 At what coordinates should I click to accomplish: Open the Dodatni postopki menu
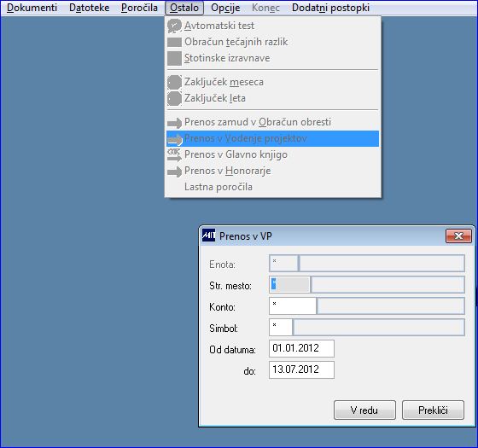pyautogui.click(x=330, y=8)
